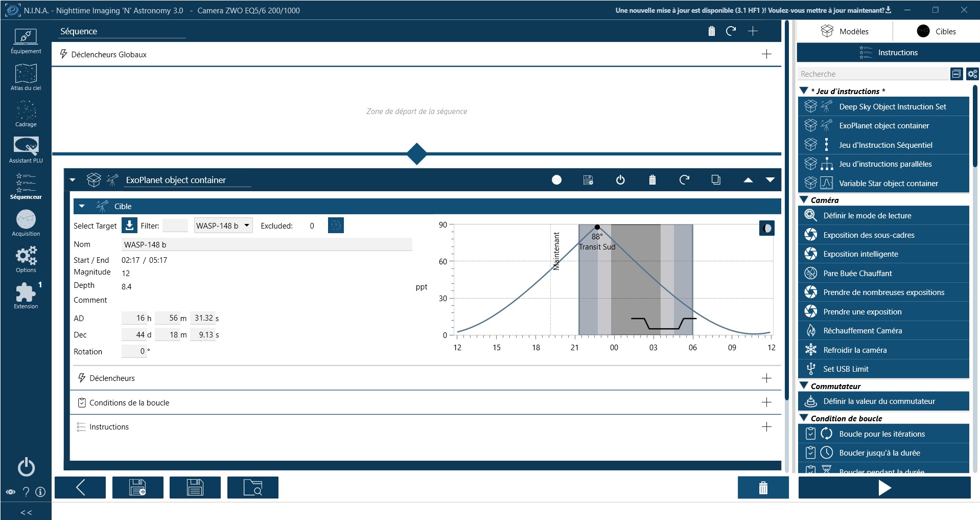Go to the Cadrage section
980x520 pixels.
coord(26,114)
